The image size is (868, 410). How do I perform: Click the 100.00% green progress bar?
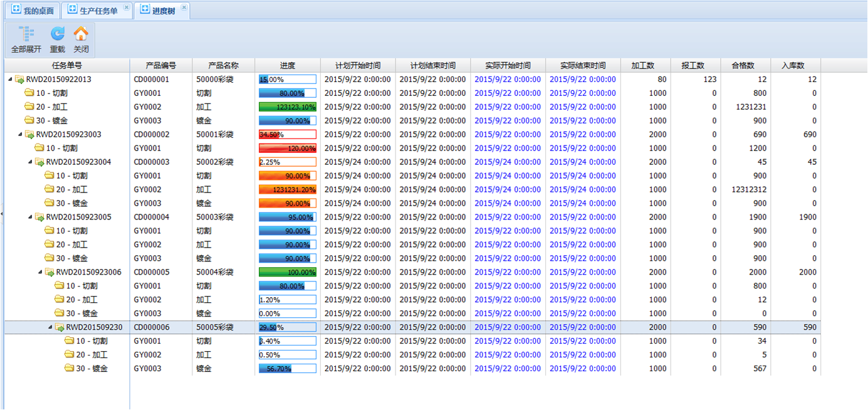pyautogui.click(x=288, y=273)
